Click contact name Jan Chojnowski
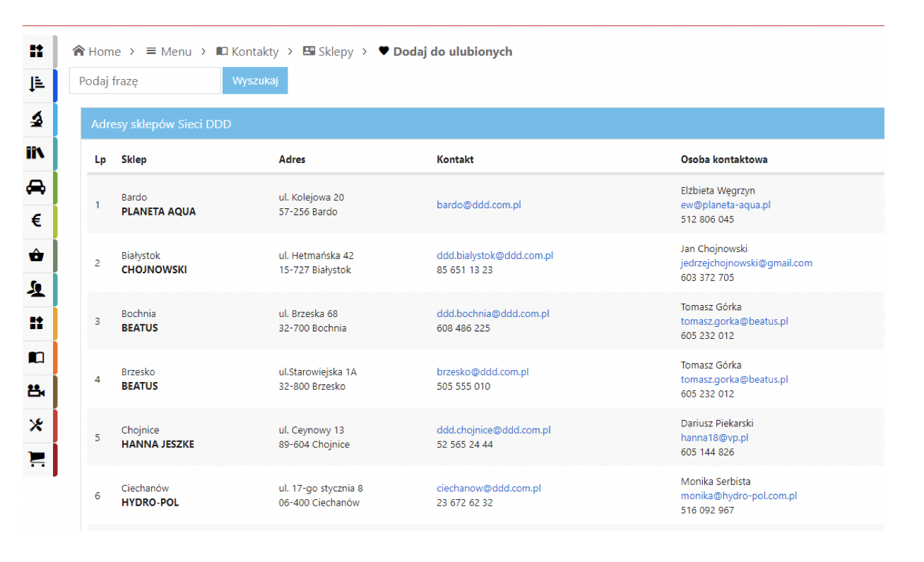924x562 pixels. coord(714,249)
